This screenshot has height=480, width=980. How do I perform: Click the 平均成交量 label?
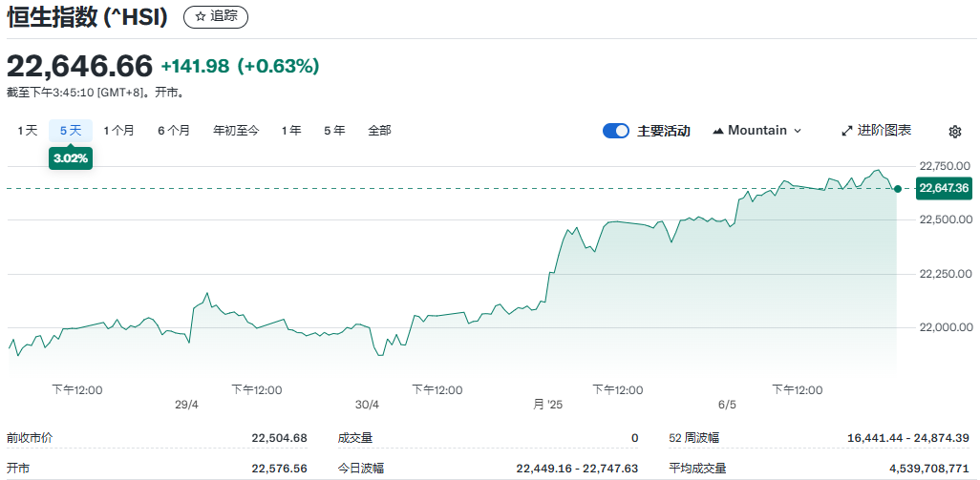tap(697, 469)
